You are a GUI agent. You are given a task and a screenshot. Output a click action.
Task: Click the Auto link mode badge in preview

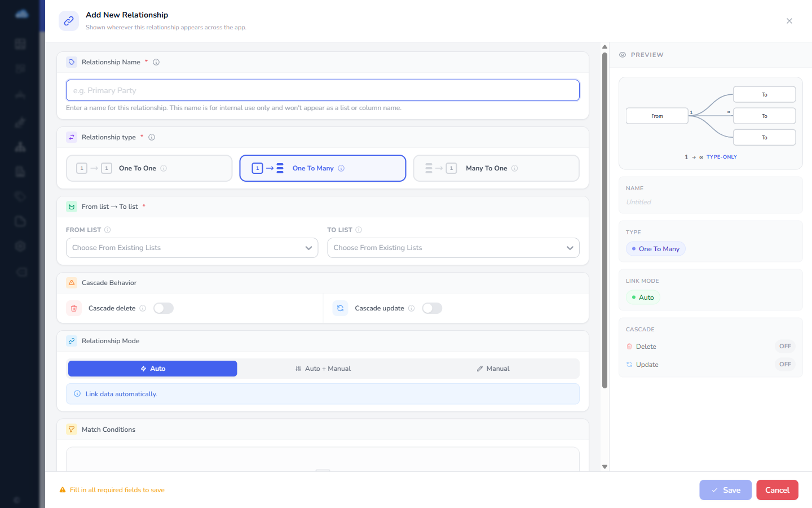pyautogui.click(x=643, y=297)
